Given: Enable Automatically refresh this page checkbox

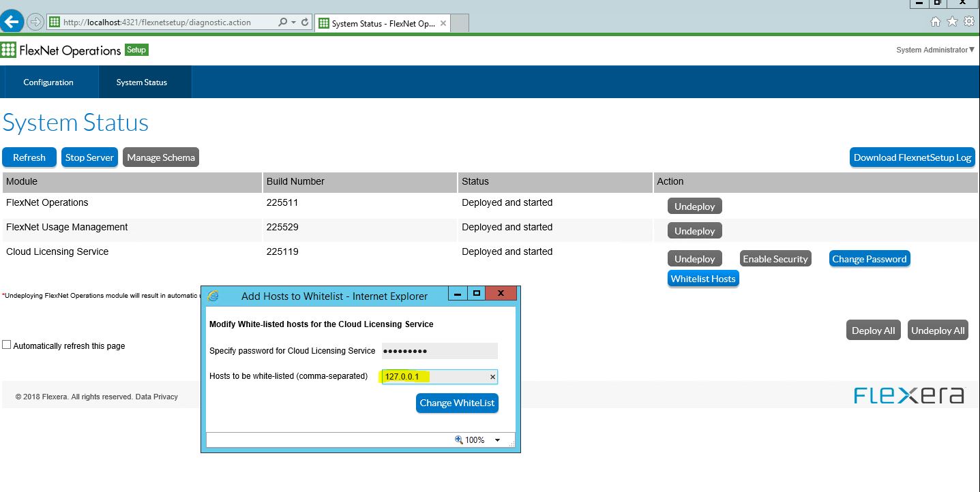Looking at the screenshot, I should click(7, 345).
